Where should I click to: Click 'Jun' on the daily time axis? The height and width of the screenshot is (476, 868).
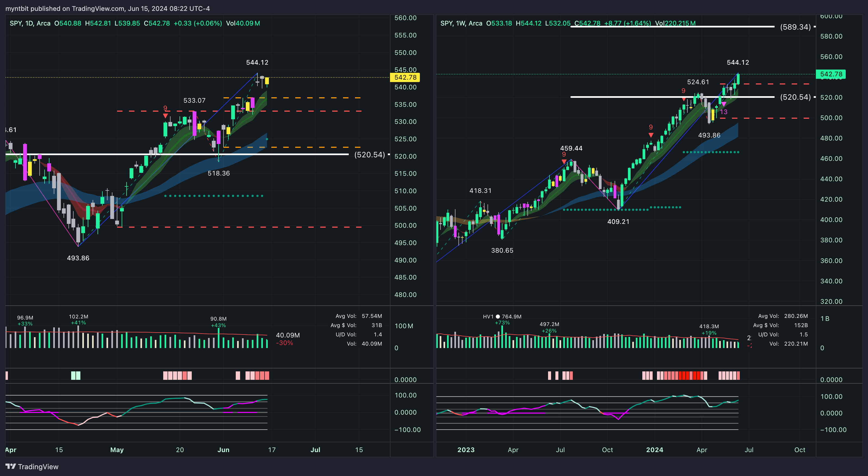pyautogui.click(x=224, y=450)
